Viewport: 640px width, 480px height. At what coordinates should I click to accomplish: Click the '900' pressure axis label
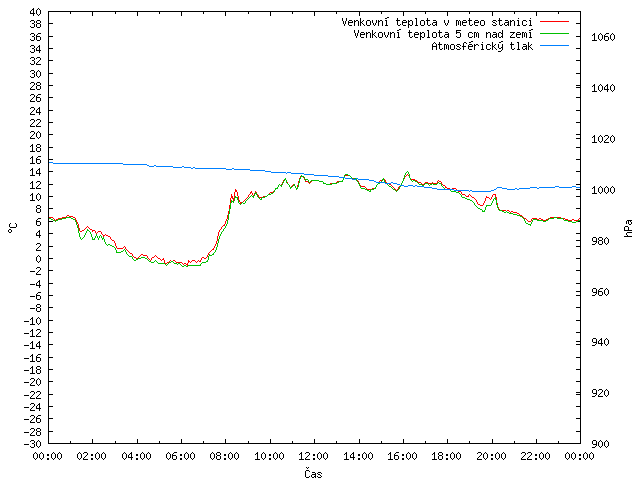[x=600, y=444]
